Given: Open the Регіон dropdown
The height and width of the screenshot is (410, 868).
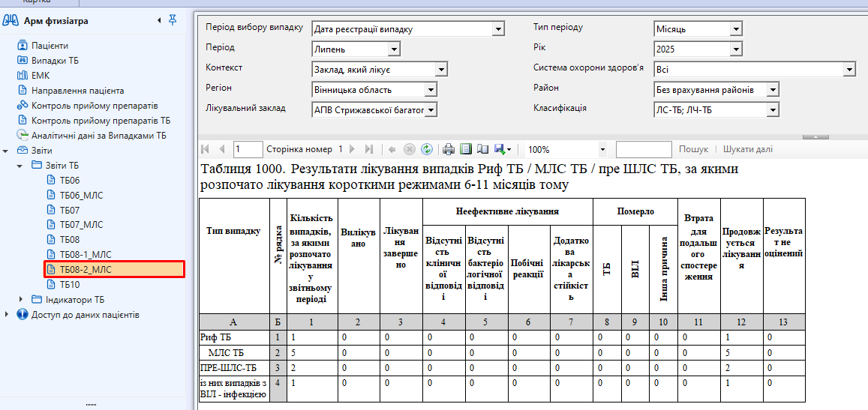Looking at the screenshot, I should [x=431, y=90].
